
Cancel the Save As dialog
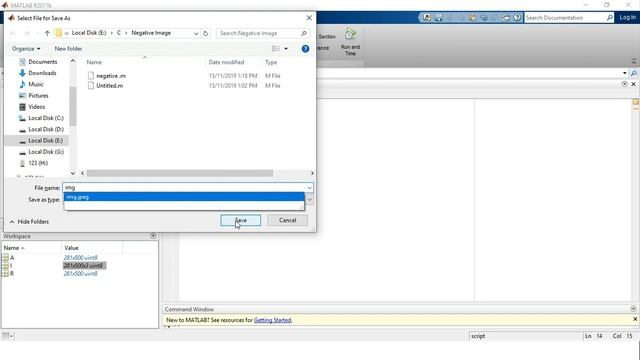click(287, 220)
